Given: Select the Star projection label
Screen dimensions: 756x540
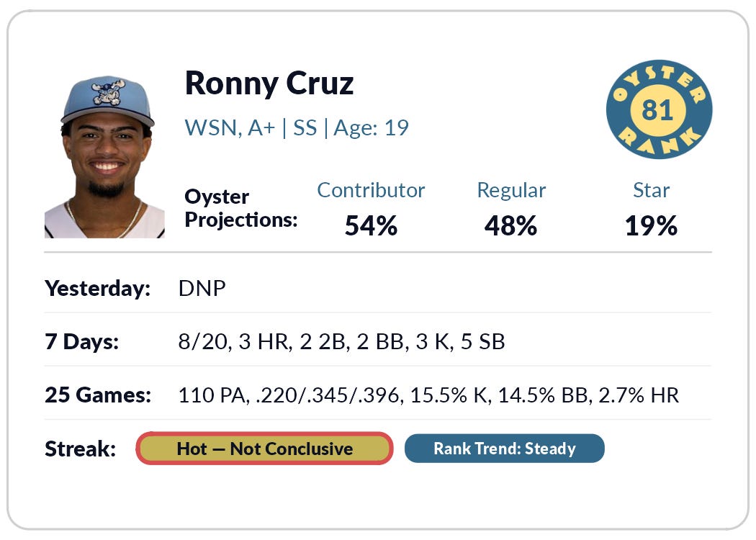Looking at the screenshot, I should [x=651, y=190].
